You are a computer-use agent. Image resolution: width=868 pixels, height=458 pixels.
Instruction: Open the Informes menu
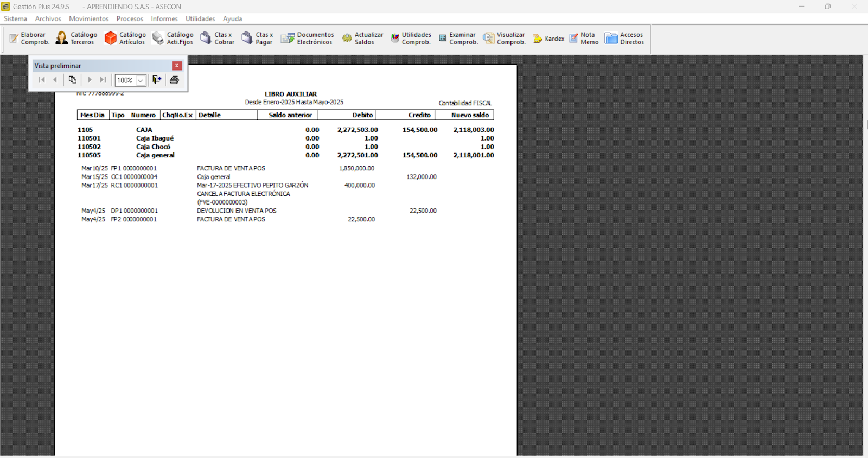[x=164, y=18]
